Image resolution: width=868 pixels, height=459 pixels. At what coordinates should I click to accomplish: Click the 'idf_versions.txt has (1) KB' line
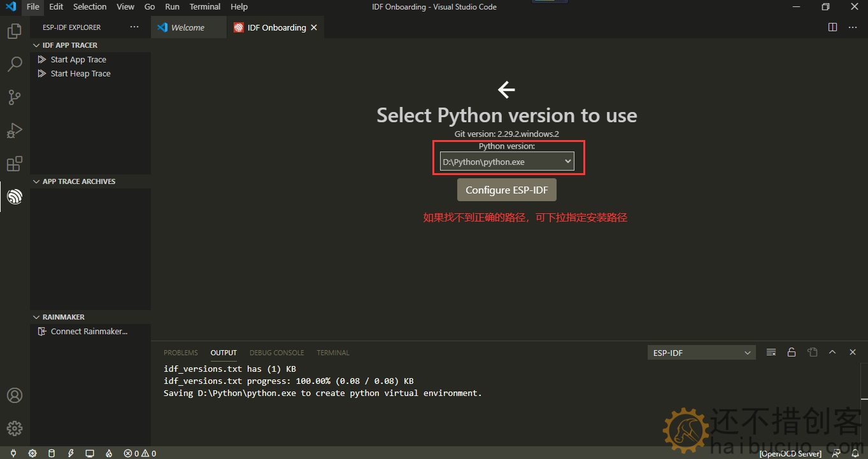tap(230, 369)
